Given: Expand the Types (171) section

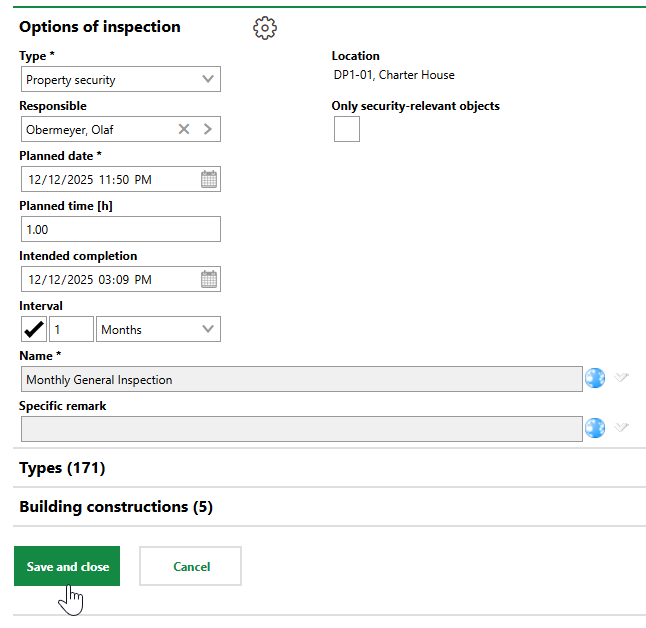Looking at the screenshot, I should 62,468.
